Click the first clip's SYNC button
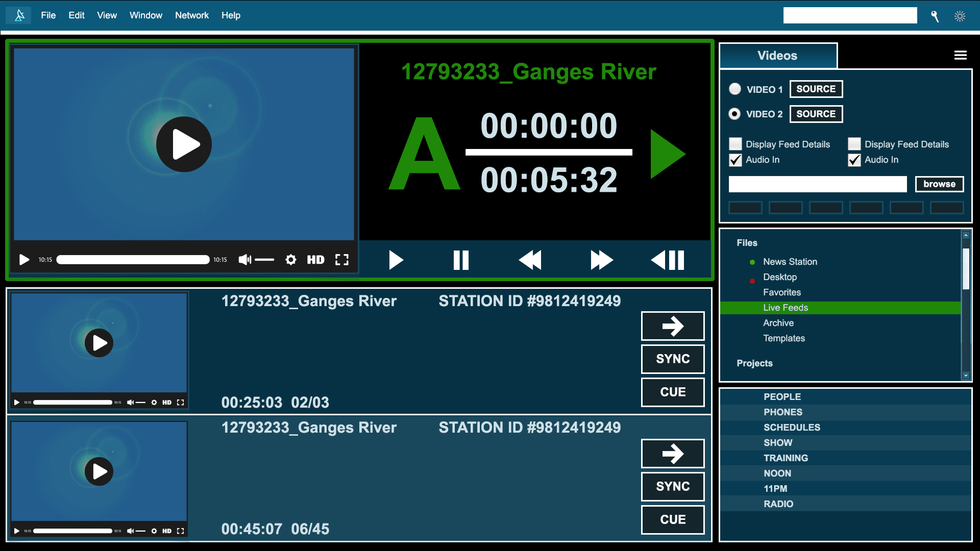 coord(672,359)
